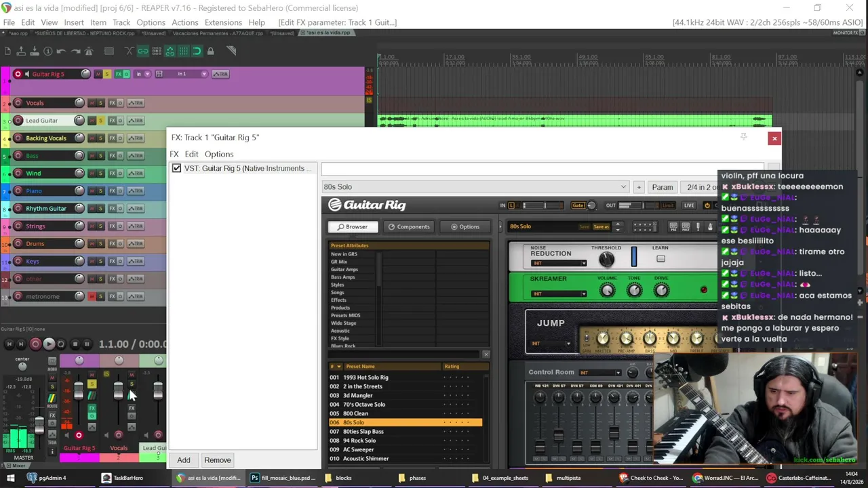The image size is (868, 488).
Task: Toggle auto-crossfade icon in toolbar
Action: [129, 51]
